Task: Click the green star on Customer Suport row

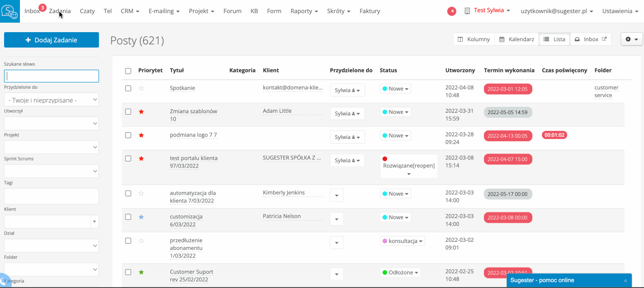Action: 141,272
